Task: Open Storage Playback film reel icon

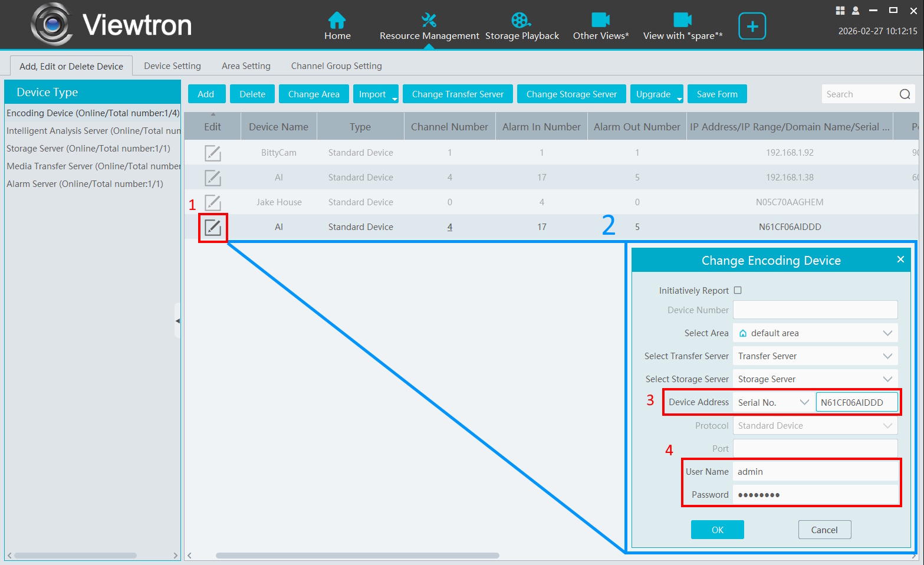Action: click(521, 21)
